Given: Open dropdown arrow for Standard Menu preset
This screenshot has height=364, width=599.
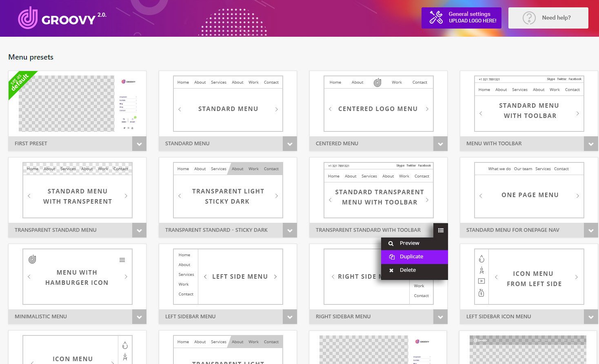Looking at the screenshot, I should [x=290, y=144].
